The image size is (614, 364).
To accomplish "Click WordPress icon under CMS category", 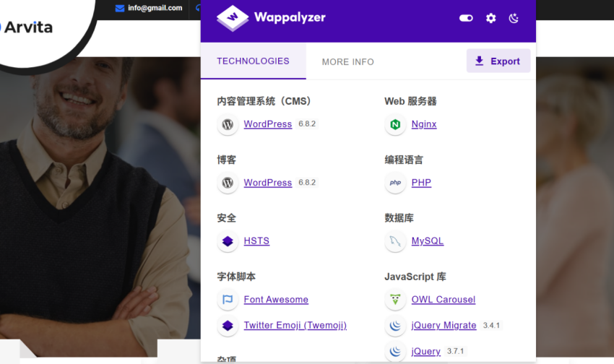I will point(228,124).
